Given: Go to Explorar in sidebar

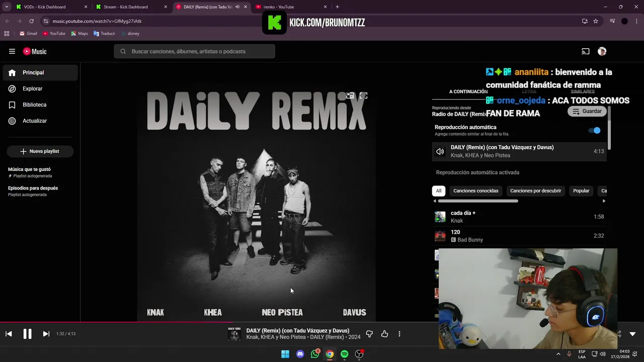Looking at the screenshot, I should [x=40, y=88].
